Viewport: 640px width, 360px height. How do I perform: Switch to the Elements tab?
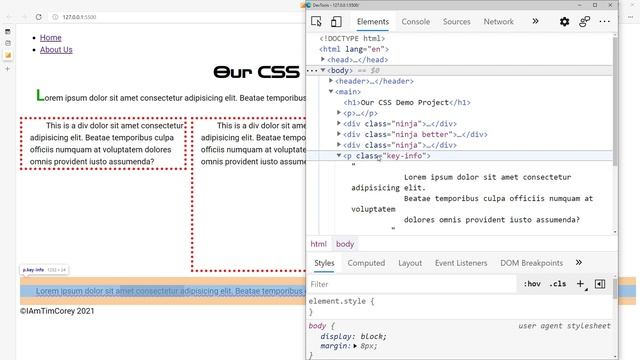tap(373, 22)
